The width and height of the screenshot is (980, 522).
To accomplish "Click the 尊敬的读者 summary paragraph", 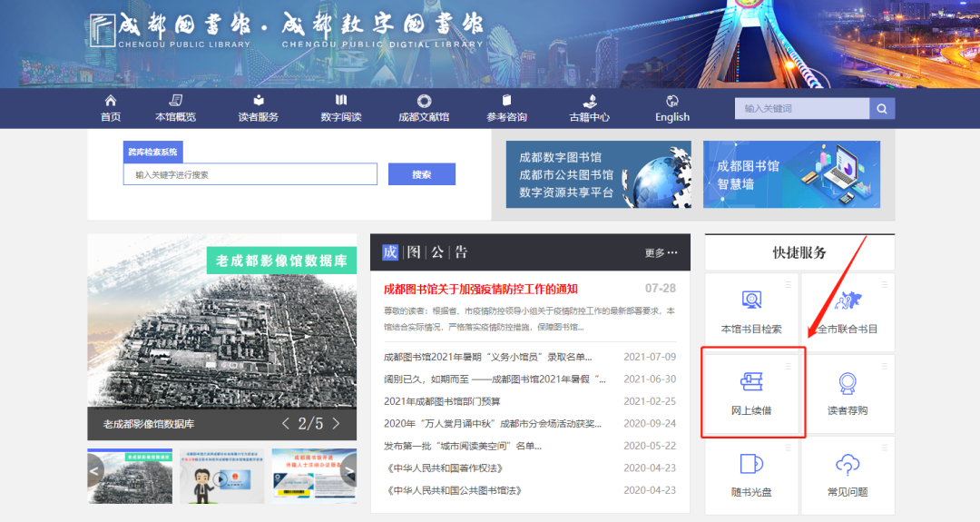I will [529, 319].
